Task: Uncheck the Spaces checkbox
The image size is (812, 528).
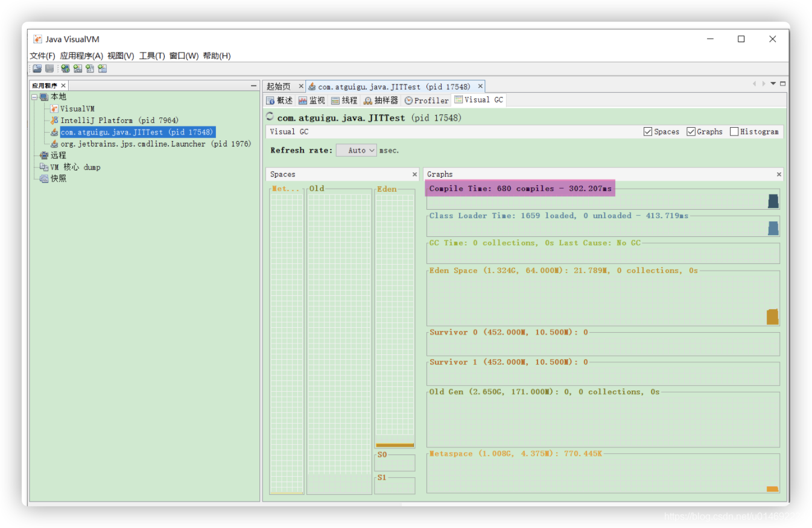Action: tap(648, 131)
